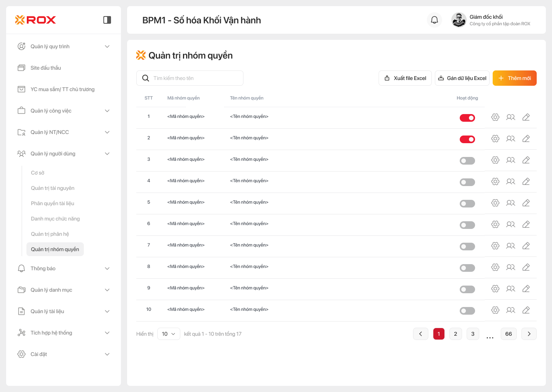Enable the active toggle in row 4
Viewport: 552px width, 392px height.
pos(467,182)
